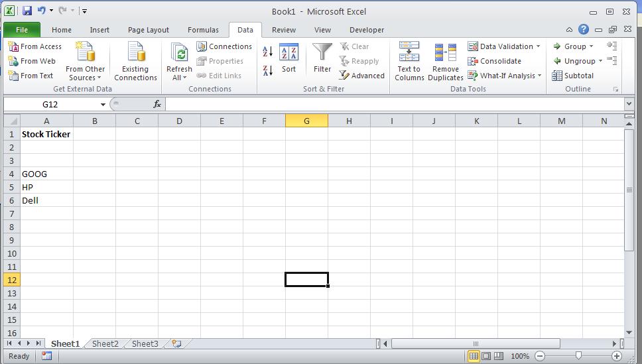Click Remove Duplicates
Screen dimensions: 642x364
[446, 62]
